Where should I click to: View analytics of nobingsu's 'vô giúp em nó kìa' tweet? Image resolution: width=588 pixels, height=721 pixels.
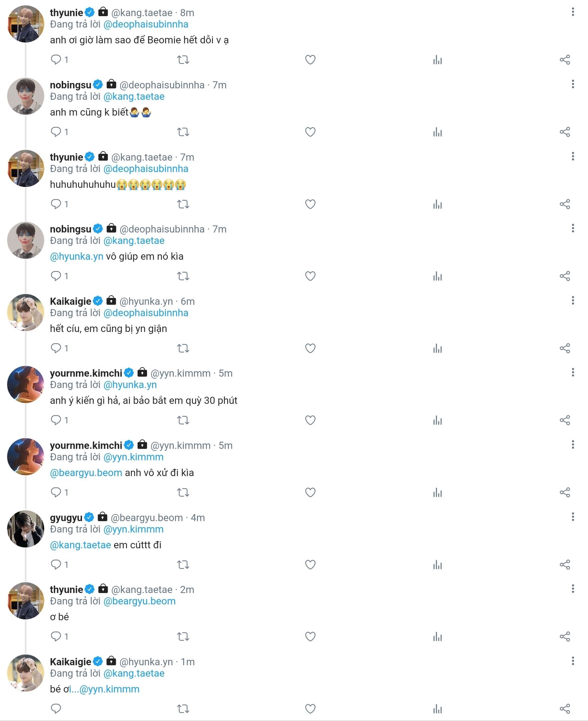click(x=438, y=276)
